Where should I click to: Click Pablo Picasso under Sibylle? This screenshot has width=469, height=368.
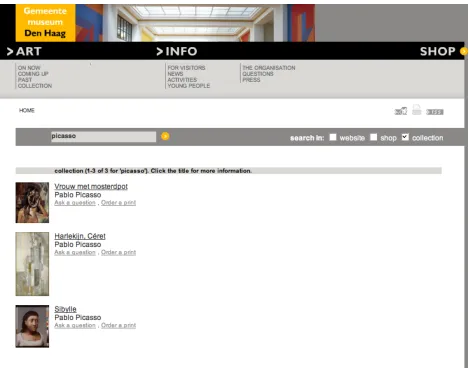coord(78,317)
